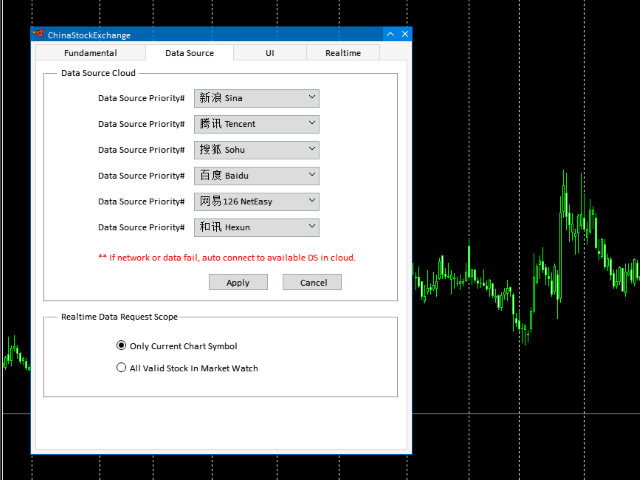640x480 pixels.
Task: Select Only Current Chart Symbol radio button
Action: (x=122, y=346)
